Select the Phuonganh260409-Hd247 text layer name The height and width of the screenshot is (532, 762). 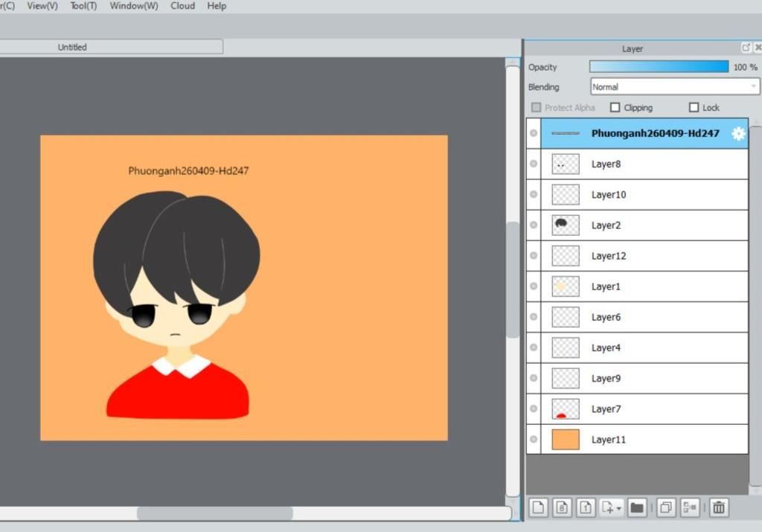tap(655, 133)
